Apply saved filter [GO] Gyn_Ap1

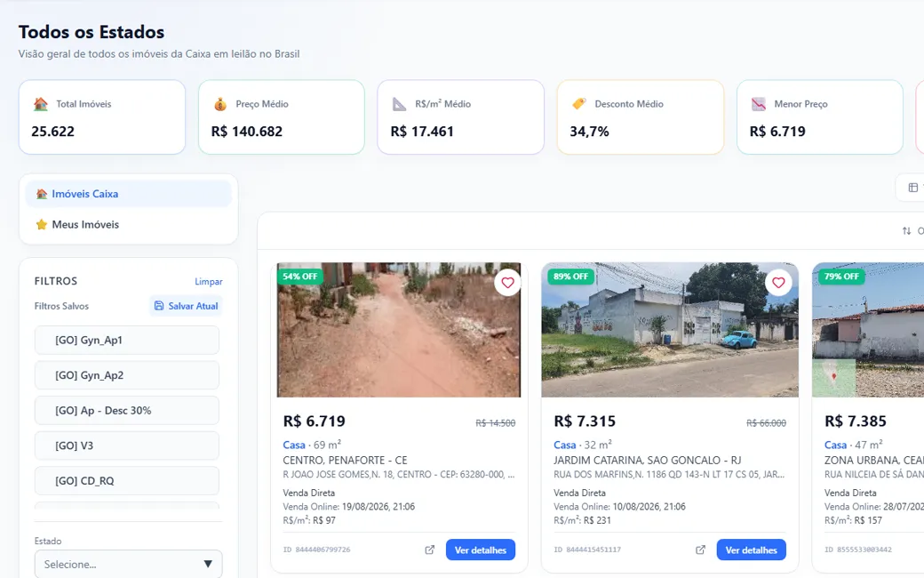point(127,341)
